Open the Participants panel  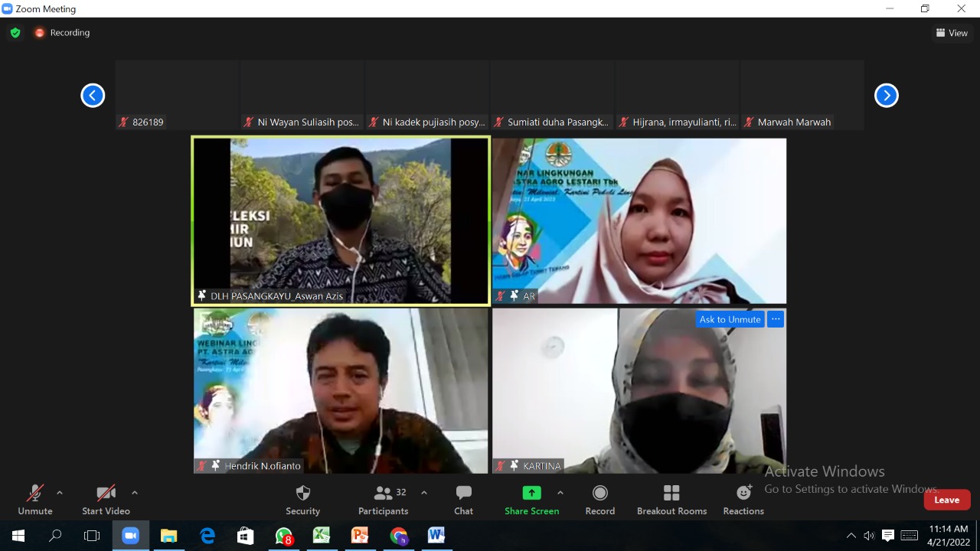point(384,500)
